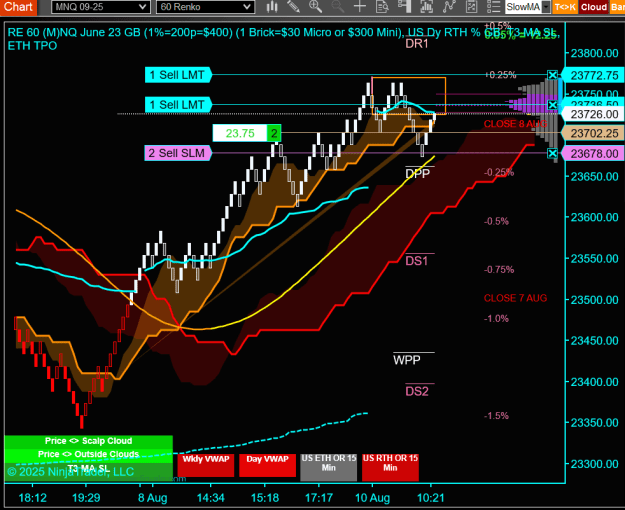Click the 8 Aug time axis label

(x=152, y=498)
